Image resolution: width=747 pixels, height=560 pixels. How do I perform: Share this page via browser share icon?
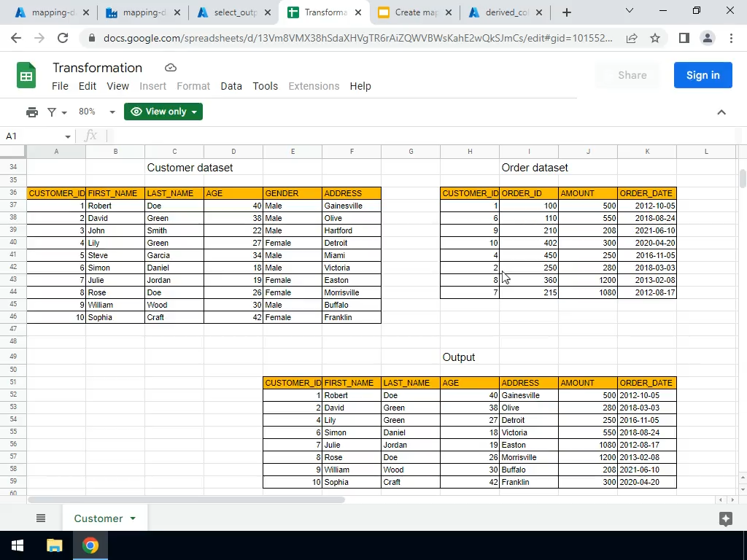coord(632,38)
